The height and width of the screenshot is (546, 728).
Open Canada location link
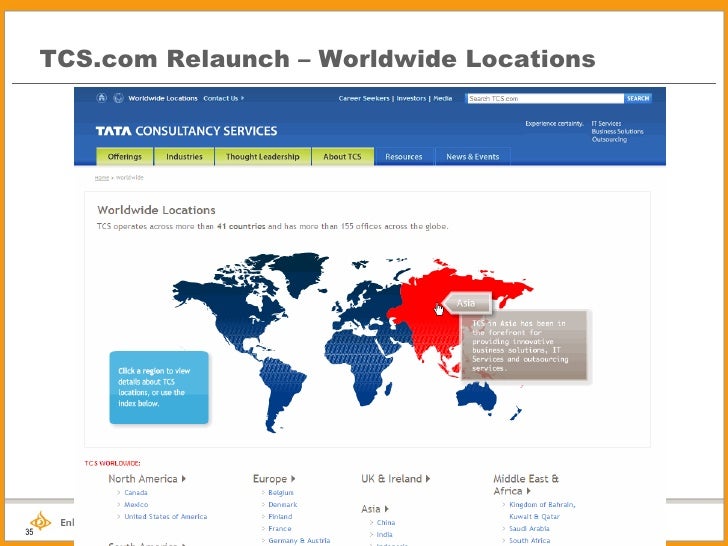tap(136, 493)
